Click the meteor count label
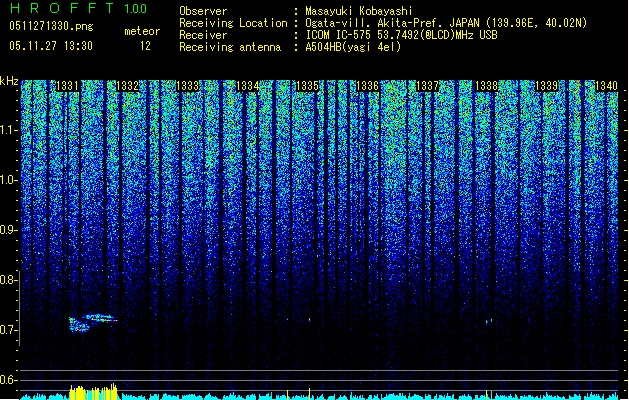Screen dimensions: 629x400 (142, 31)
